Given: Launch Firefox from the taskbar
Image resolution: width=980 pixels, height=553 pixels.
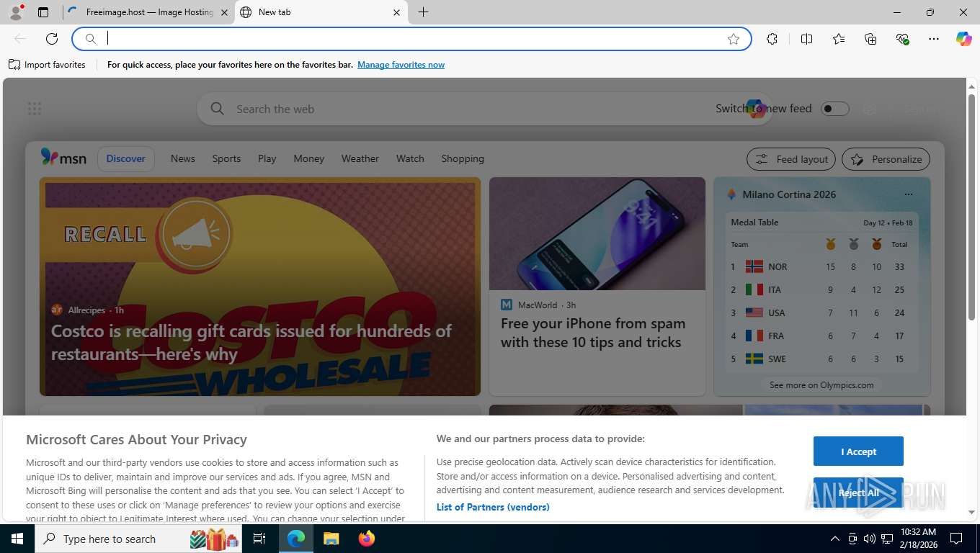Looking at the screenshot, I should (367, 539).
